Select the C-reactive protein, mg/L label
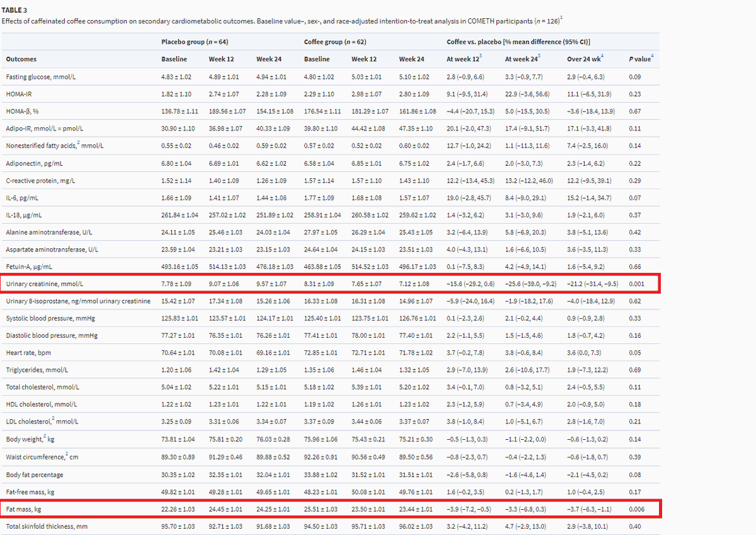The height and width of the screenshot is (535, 756). click(x=40, y=180)
